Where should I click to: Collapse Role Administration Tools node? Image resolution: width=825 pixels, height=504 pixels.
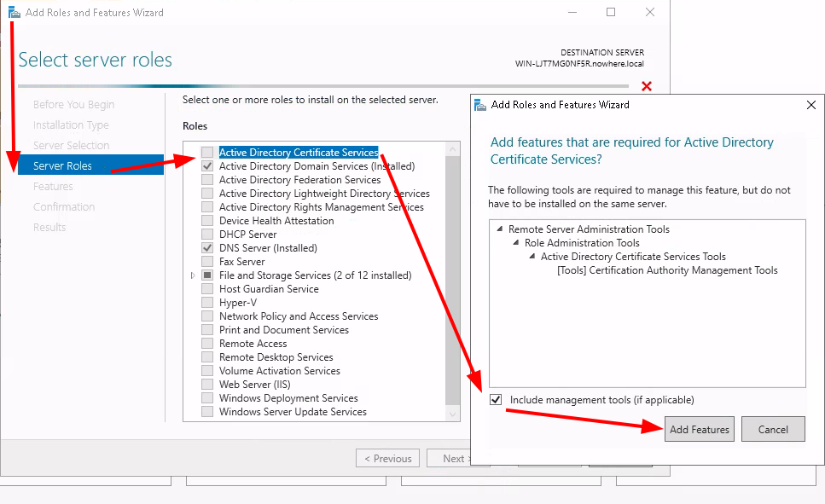coord(515,242)
